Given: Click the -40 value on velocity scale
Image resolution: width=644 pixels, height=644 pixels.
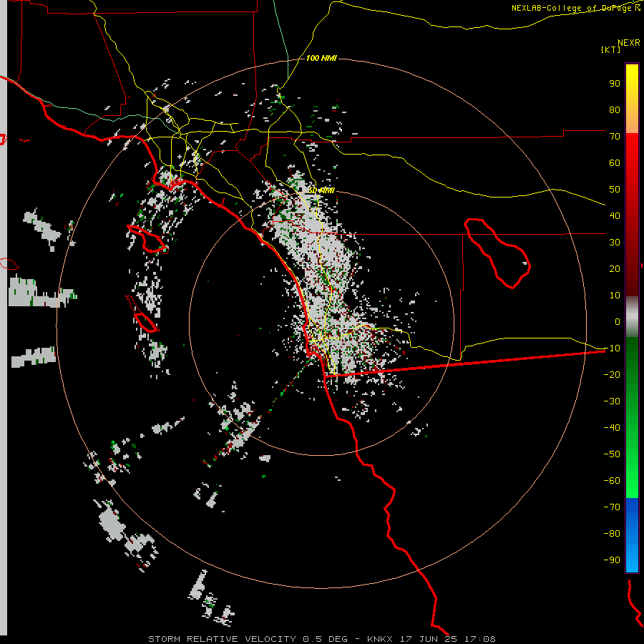Looking at the screenshot, I should point(612,428).
